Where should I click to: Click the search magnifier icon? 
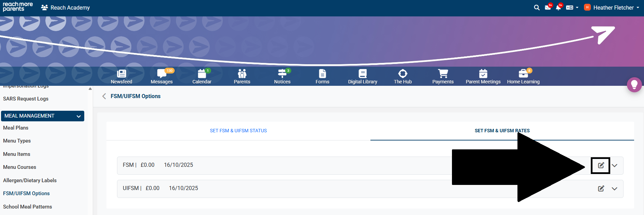tap(537, 8)
